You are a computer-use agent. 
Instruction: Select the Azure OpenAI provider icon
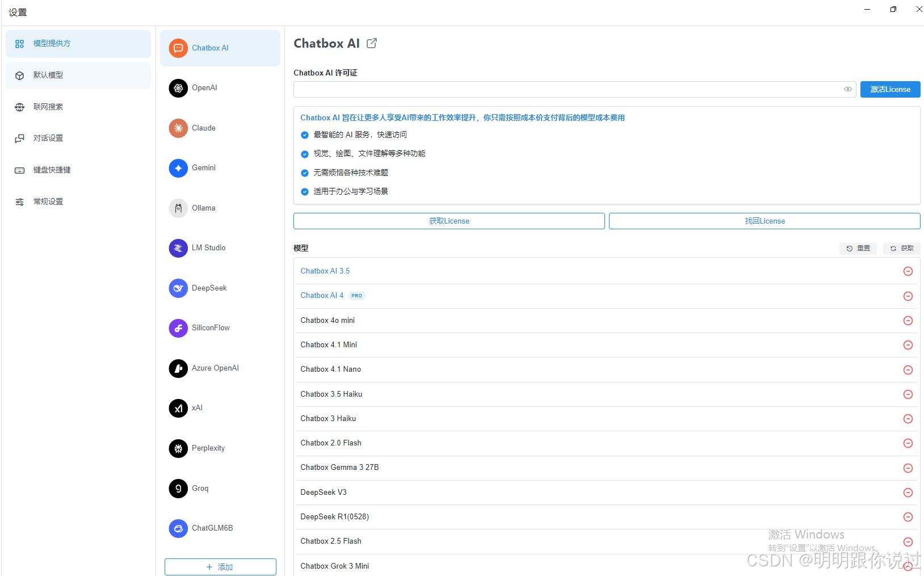point(178,368)
